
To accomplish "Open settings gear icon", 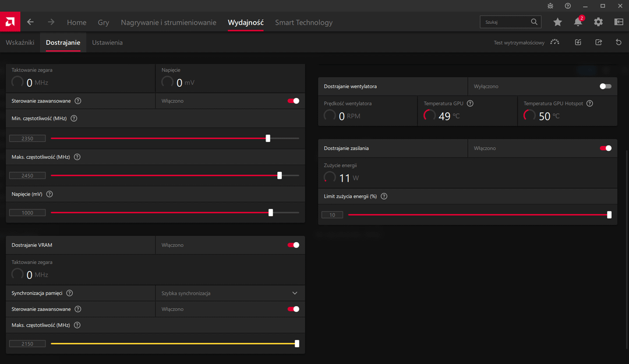I will [x=598, y=22].
